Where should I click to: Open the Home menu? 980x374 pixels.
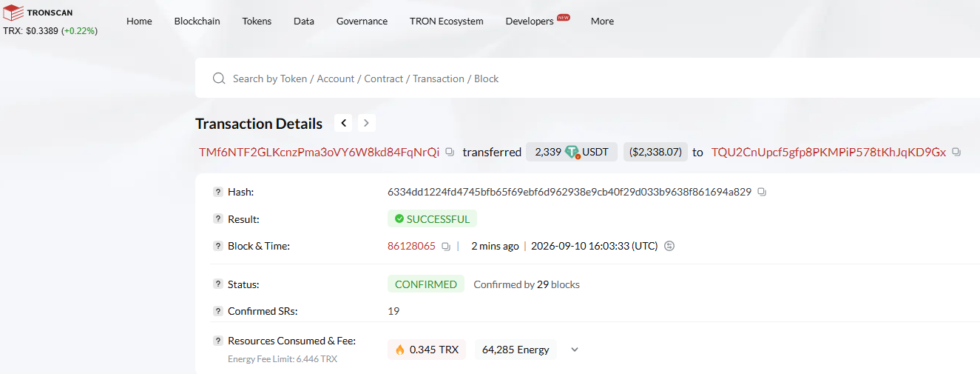(139, 21)
